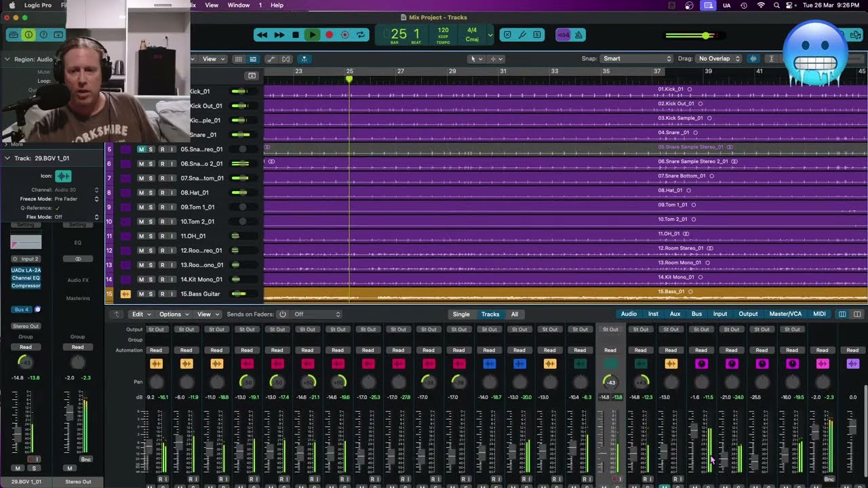Collapse the Region: Audio inspector section
Screen dimensions: 868x488
(7, 59)
